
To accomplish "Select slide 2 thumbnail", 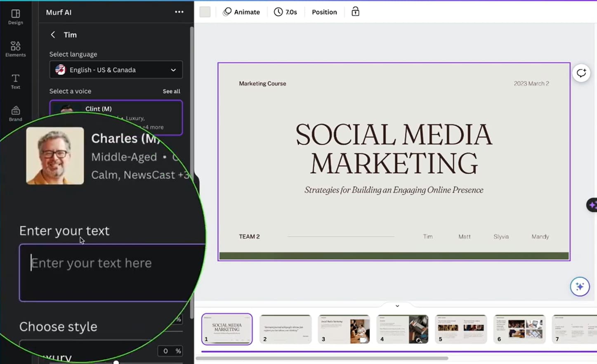I will coord(286,329).
